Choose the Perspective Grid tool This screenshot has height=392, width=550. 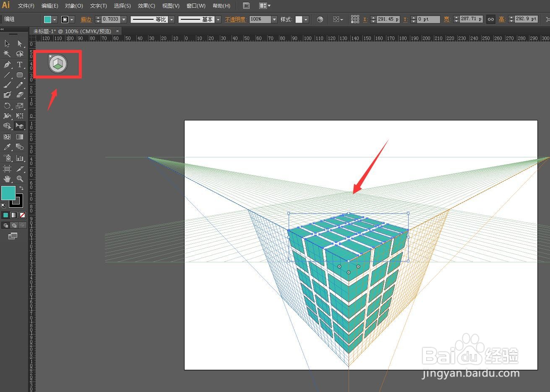pos(20,126)
